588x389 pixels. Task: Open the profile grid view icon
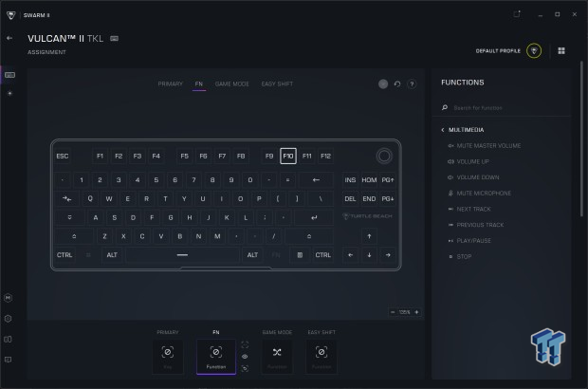561,50
